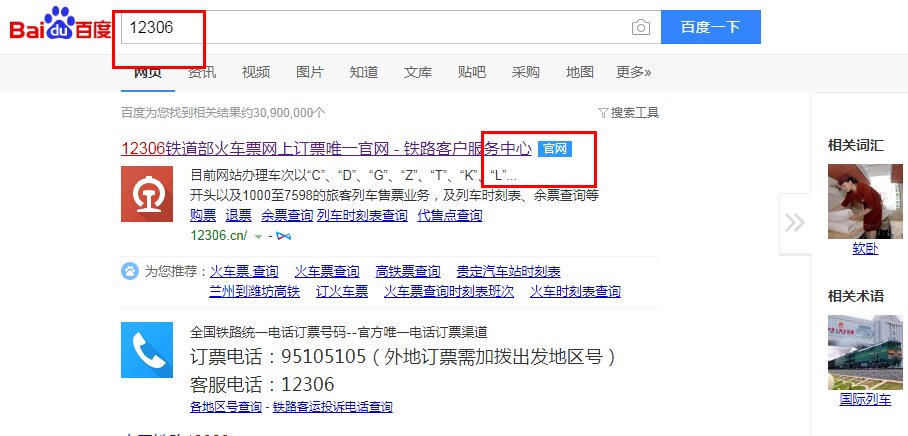Switch to the 资讯 tab
The image size is (908, 436).
click(202, 72)
